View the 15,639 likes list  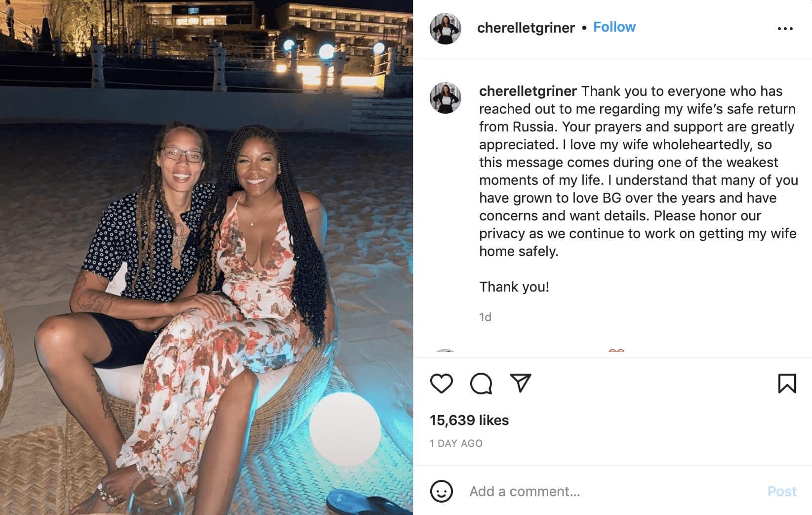(x=469, y=420)
